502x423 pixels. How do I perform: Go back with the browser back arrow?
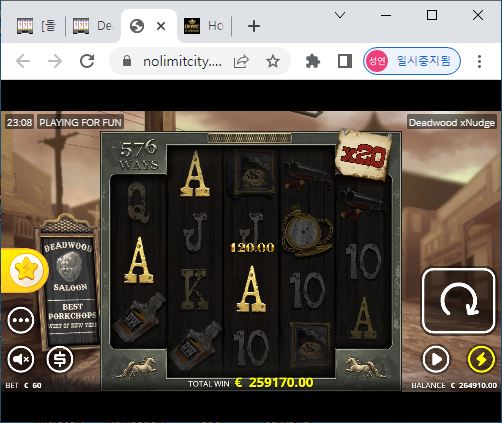[23, 61]
